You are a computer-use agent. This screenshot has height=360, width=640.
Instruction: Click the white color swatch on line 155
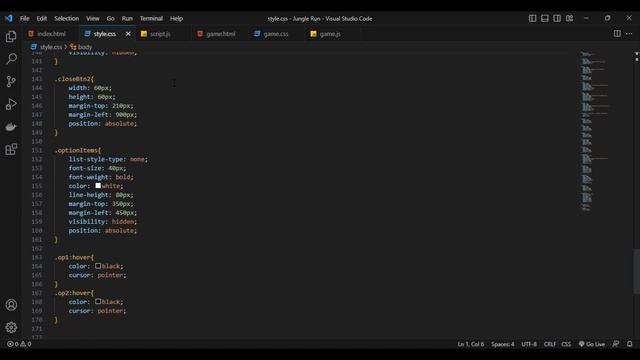click(x=98, y=186)
